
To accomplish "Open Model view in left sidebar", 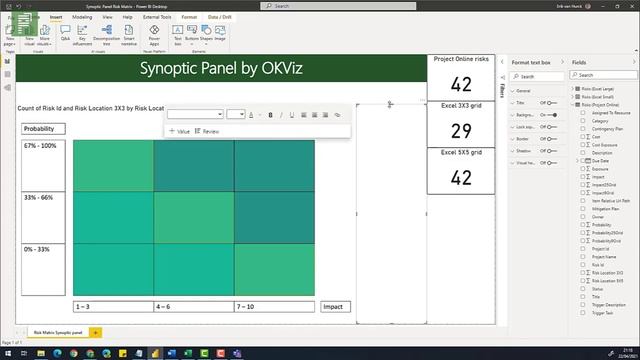I will [7, 88].
